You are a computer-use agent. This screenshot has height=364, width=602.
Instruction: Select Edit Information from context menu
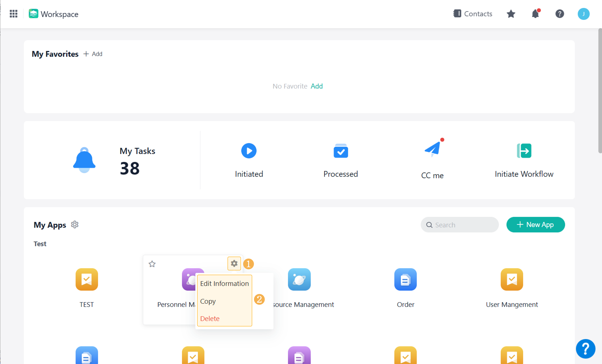click(x=224, y=283)
